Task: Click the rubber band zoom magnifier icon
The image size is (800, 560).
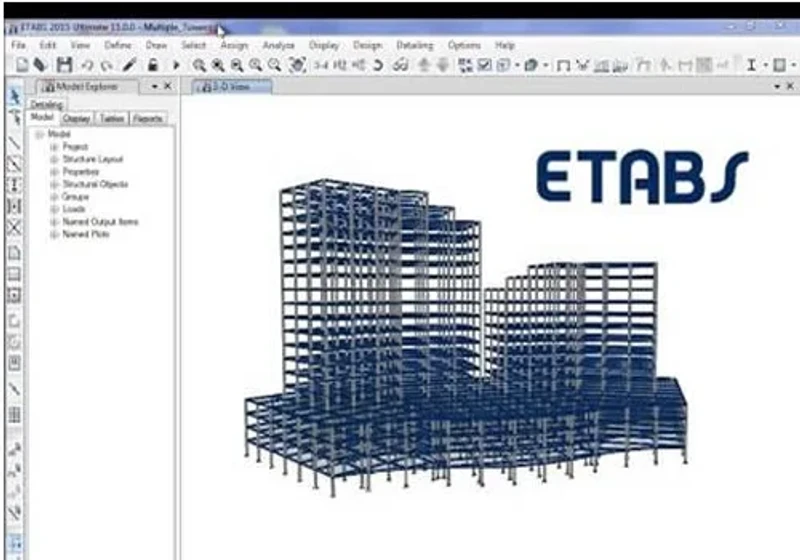Action: click(199, 65)
